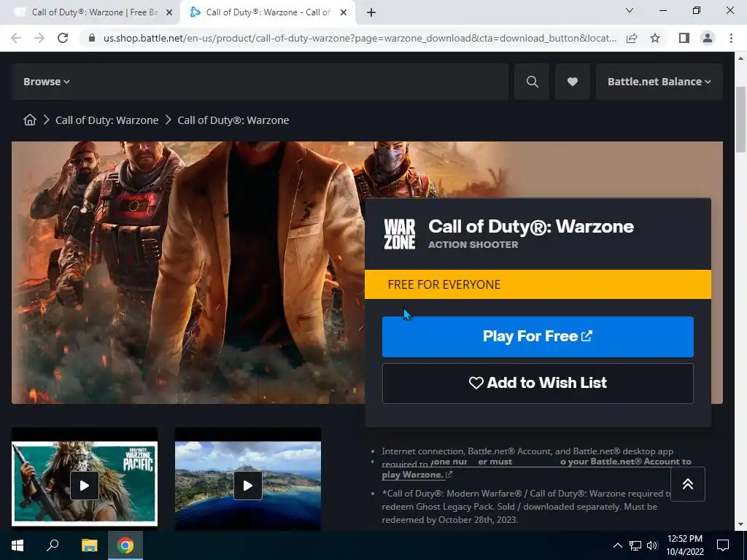Open the Chrome three-dot menu
This screenshot has width=747, height=560.
click(x=731, y=38)
